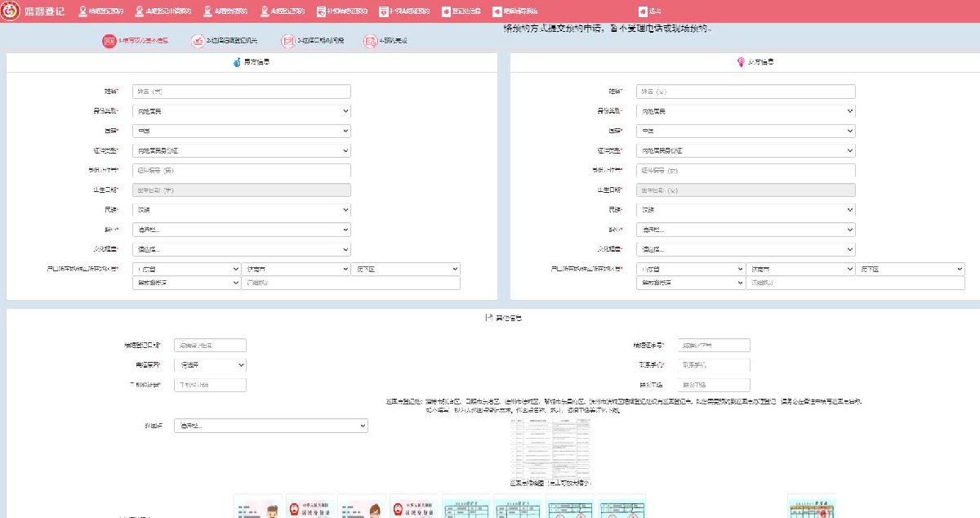The width and height of the screenshot is (980, 518).
Task: Click the female info (女方信息) header icon
Action: click(741, 62)
